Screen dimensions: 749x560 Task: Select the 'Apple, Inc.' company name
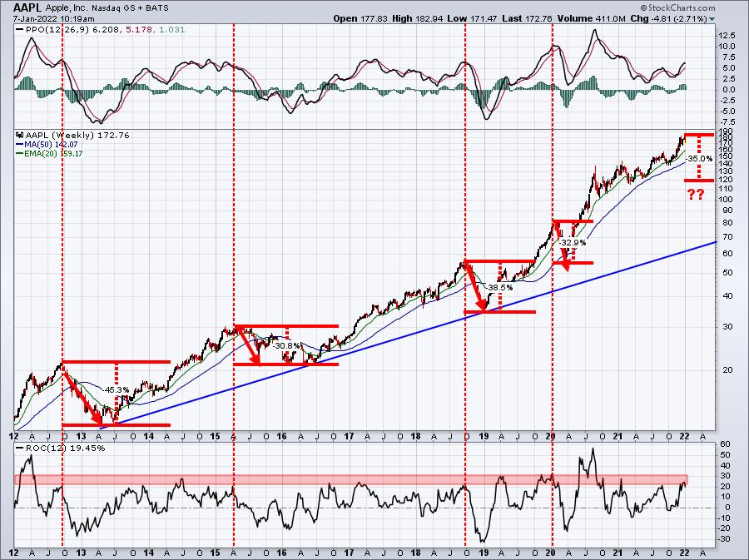click(66, 8)
